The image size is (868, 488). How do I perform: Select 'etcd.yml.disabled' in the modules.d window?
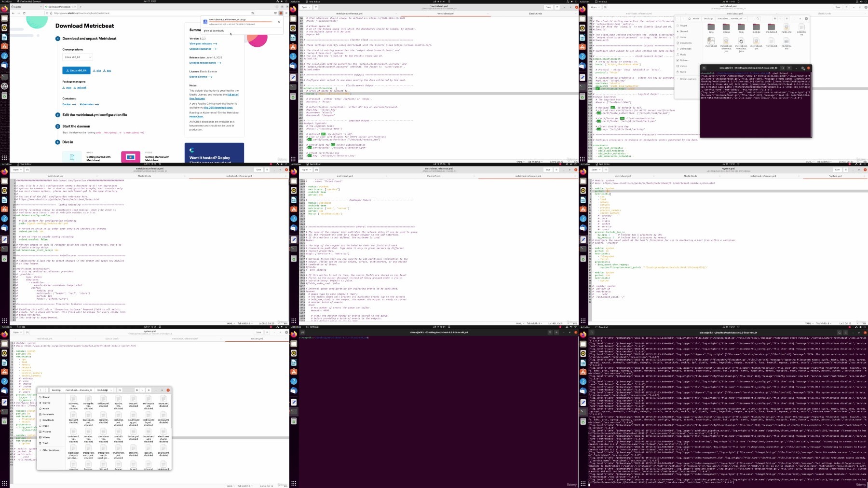[134, 450]
